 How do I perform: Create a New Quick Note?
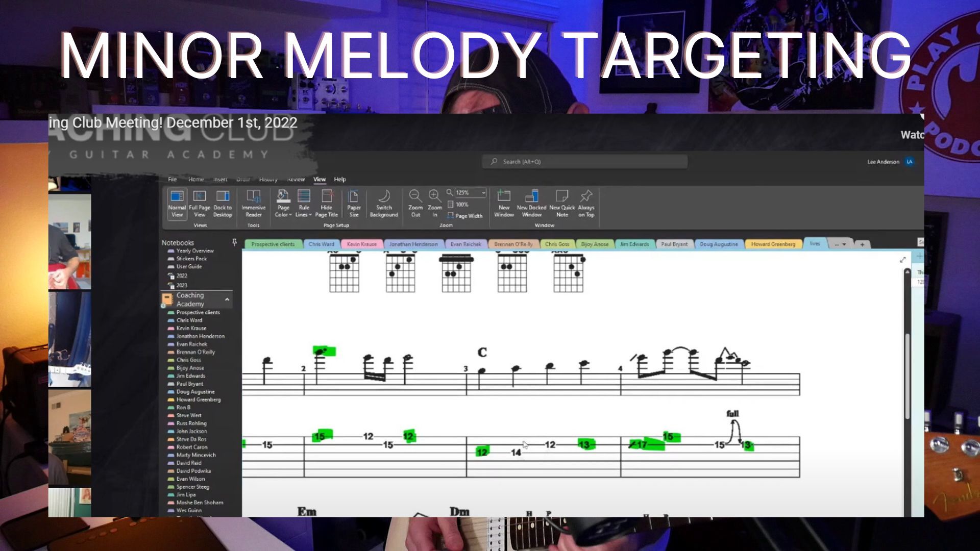[x=561, y=197]
